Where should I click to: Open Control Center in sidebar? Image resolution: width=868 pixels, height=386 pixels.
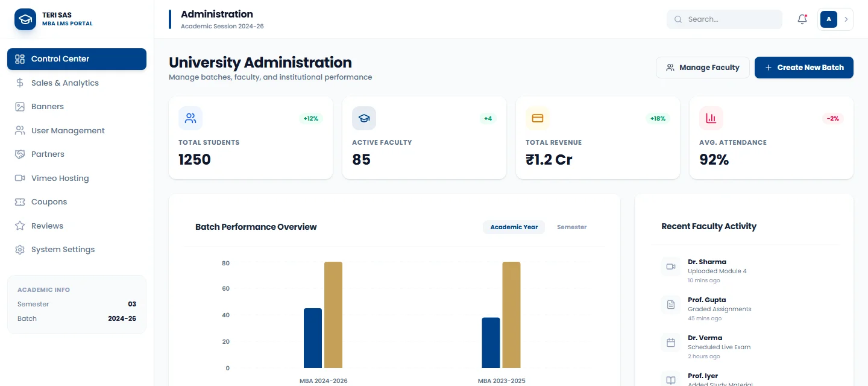click(x=77, y=59)
